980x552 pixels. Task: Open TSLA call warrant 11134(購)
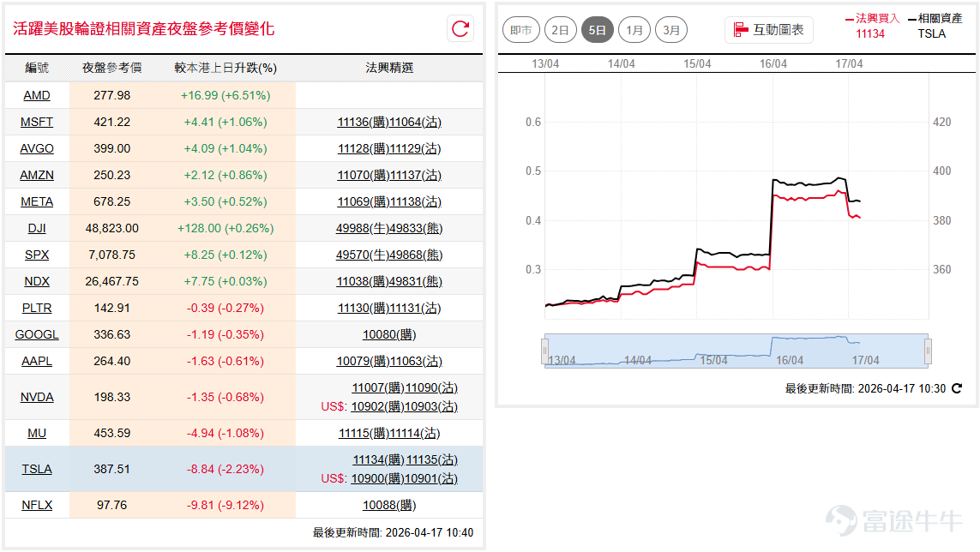(378, 459)
